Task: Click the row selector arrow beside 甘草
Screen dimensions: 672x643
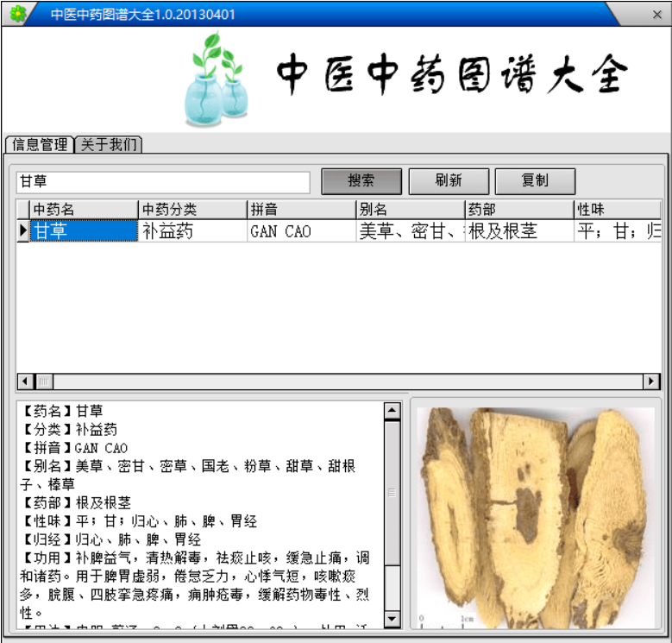Action: [23, 231]
